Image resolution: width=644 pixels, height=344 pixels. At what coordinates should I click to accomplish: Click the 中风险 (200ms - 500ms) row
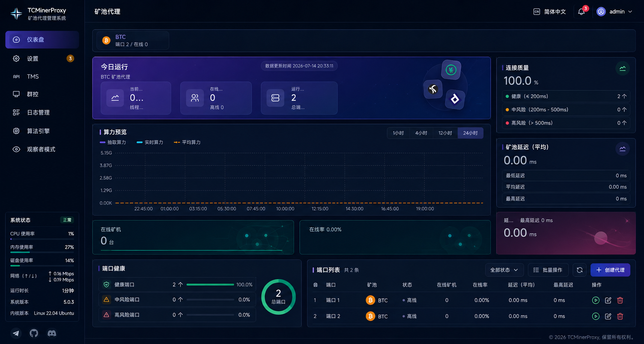pyautogui.click(x=566, y=110)
